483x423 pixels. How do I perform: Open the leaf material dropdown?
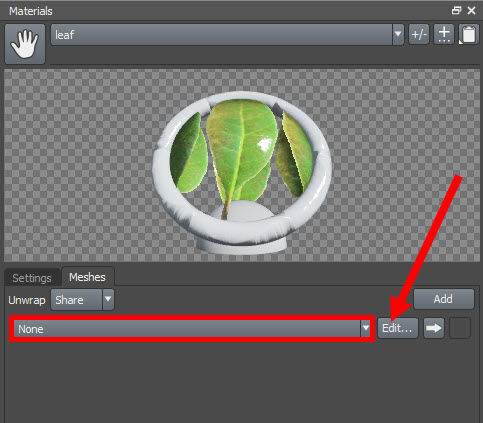(227, 35)
